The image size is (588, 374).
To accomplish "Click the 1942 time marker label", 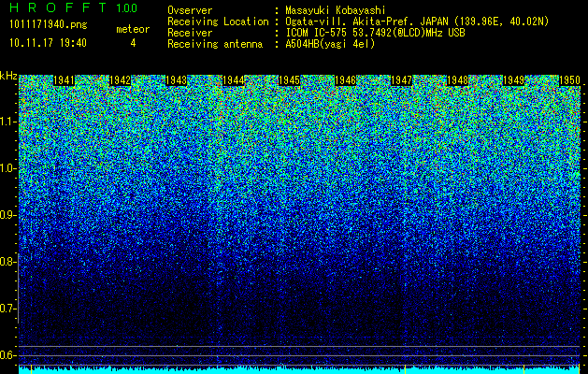I will point(121,80).
